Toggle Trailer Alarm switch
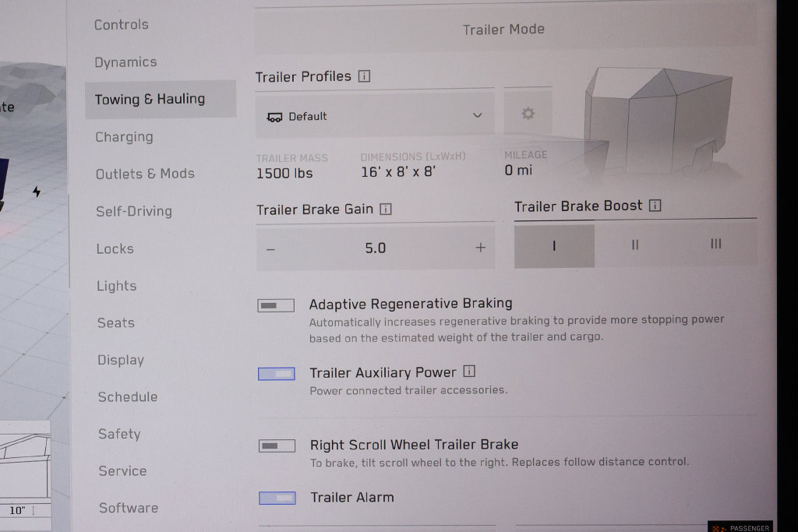 click(277, 498)
